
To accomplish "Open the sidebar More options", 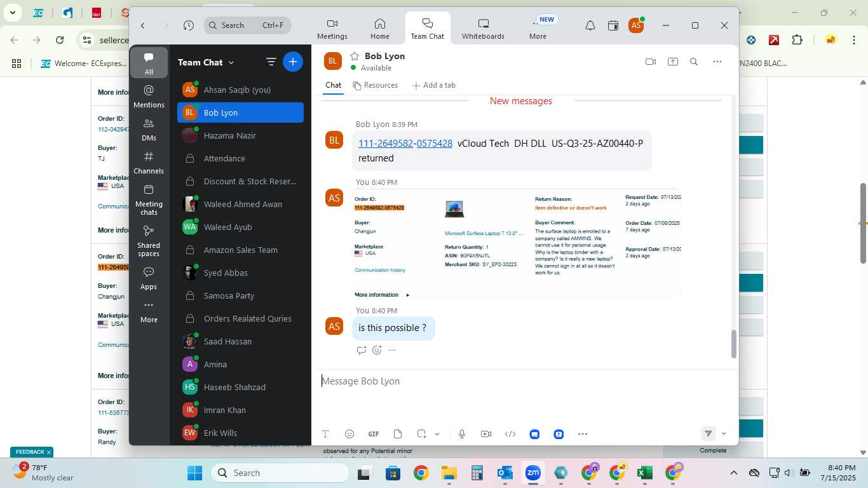I will pyautogui.click(x=149, y=311).
